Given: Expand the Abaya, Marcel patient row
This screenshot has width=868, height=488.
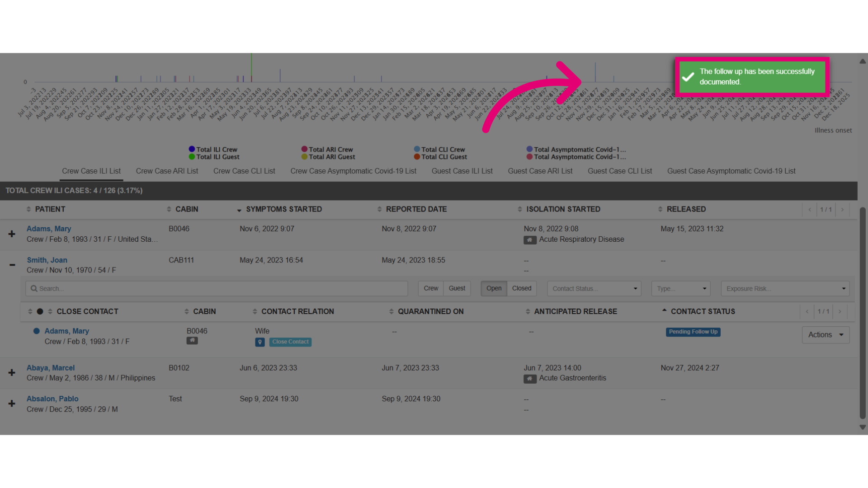Looking at the screenshot, I should (x=12, y=373).
